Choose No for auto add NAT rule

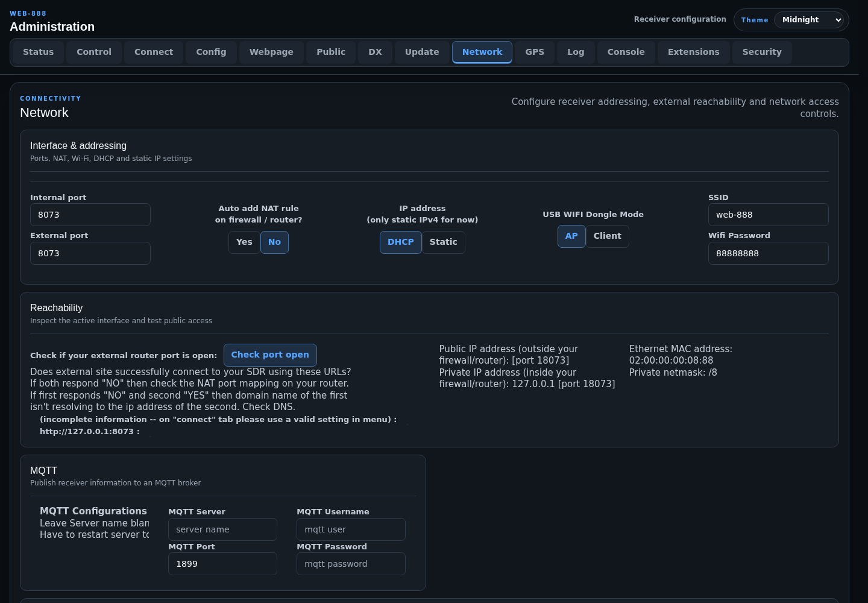tap(274, 242)
